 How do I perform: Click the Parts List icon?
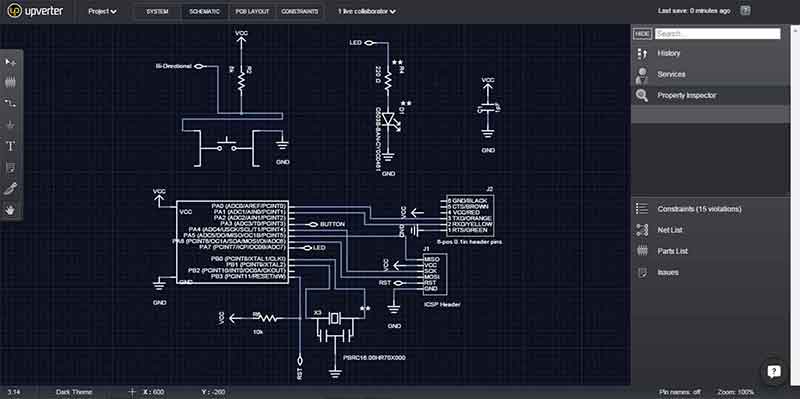click(x=642, y=251)
